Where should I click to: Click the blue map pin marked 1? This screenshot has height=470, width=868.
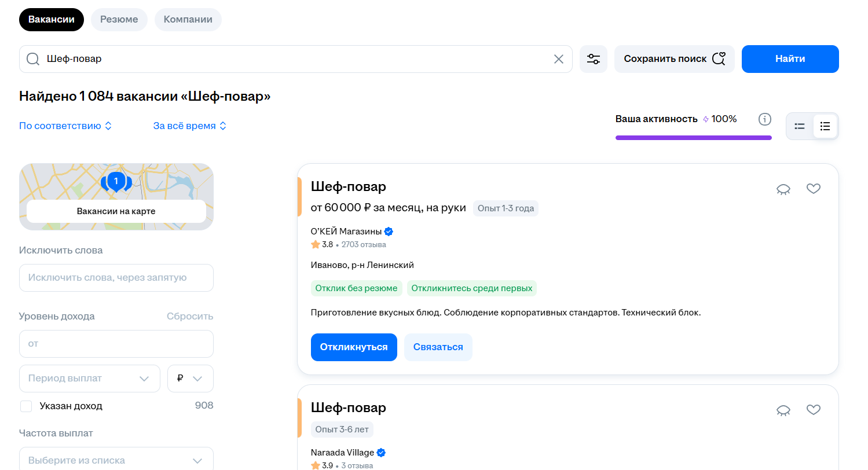[x=116, y=182]
